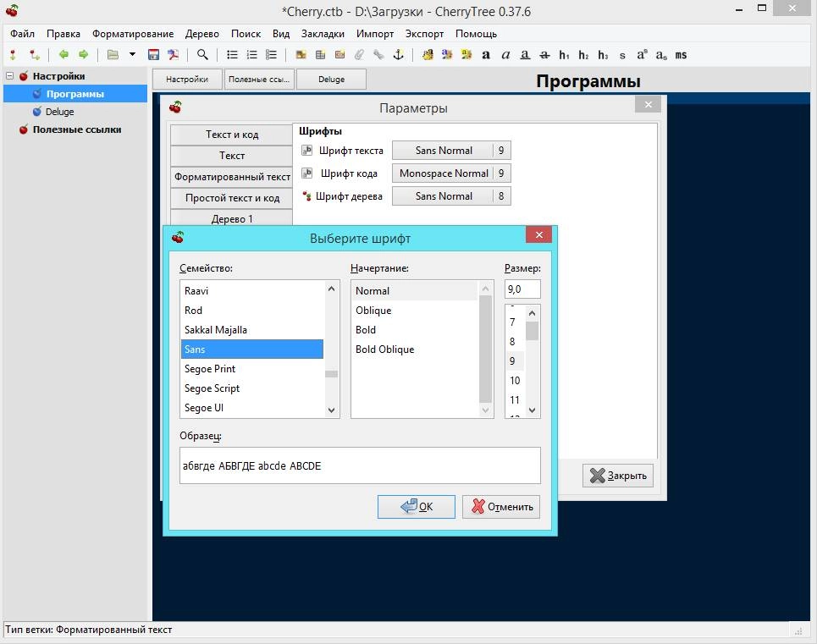Insert an anchor via toolbar icon
Image resolution: width=817 pixels, height=644 pixels.
coord(399,55)
